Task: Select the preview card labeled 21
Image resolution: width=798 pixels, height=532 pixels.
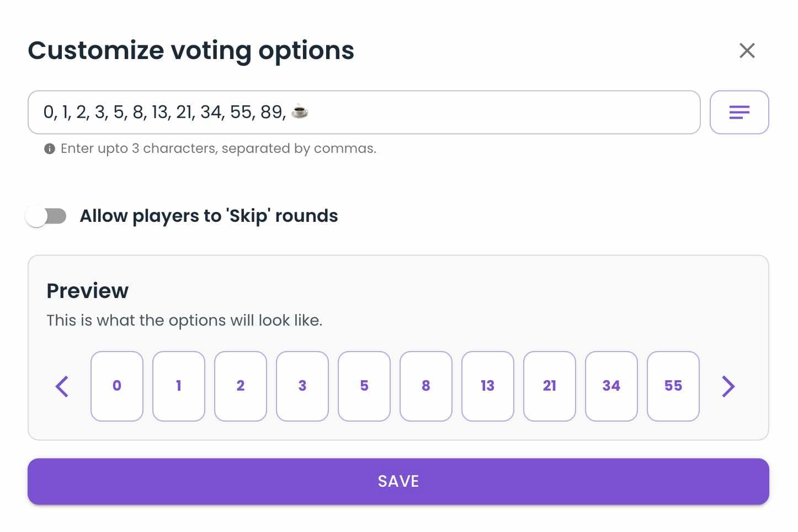Action: click(x=550, y=386)
